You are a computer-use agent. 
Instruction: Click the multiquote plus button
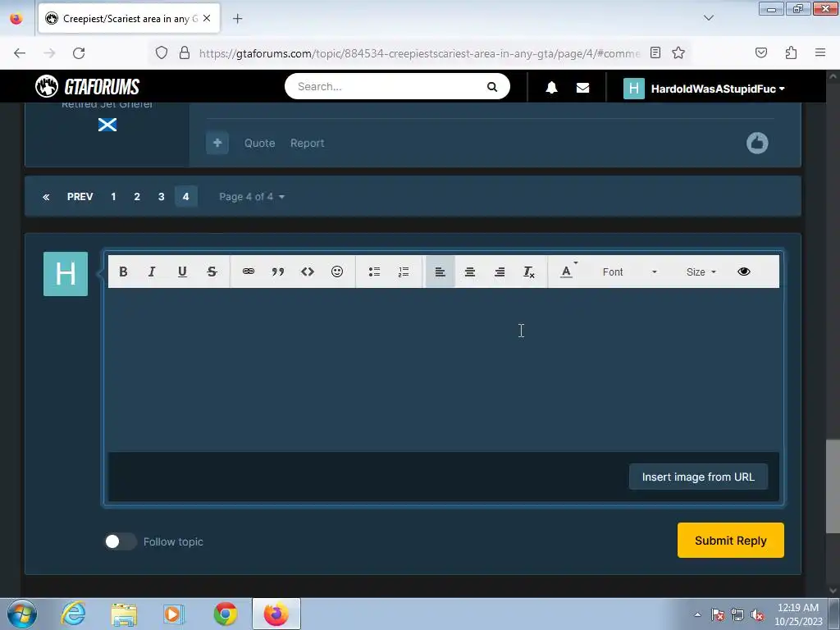(217, 143)
